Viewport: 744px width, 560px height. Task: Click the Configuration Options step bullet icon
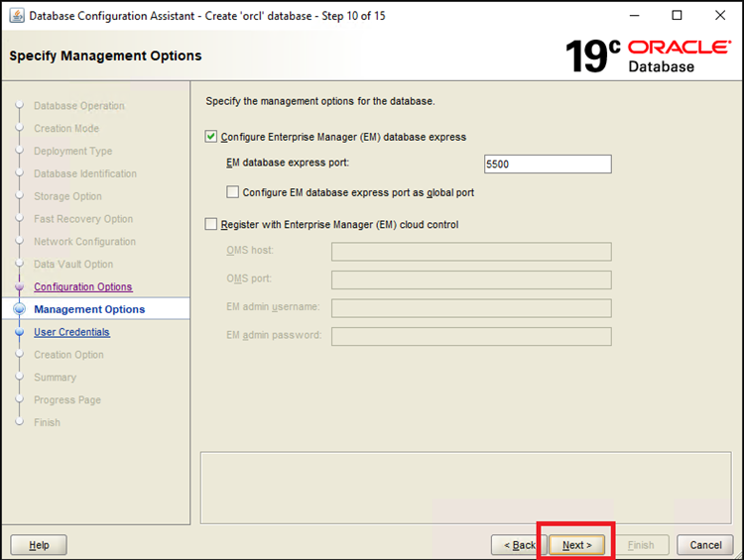(20, 286)
